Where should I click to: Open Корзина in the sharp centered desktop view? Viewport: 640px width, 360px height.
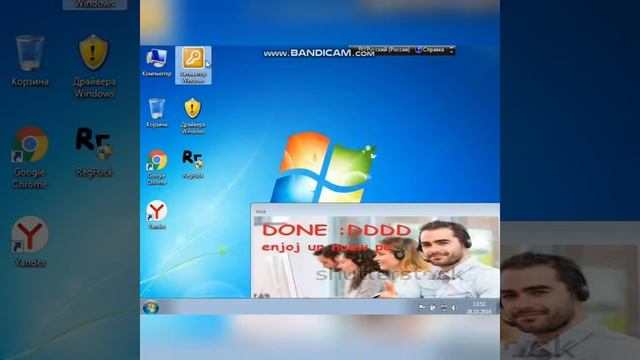[x=157, y=113]
